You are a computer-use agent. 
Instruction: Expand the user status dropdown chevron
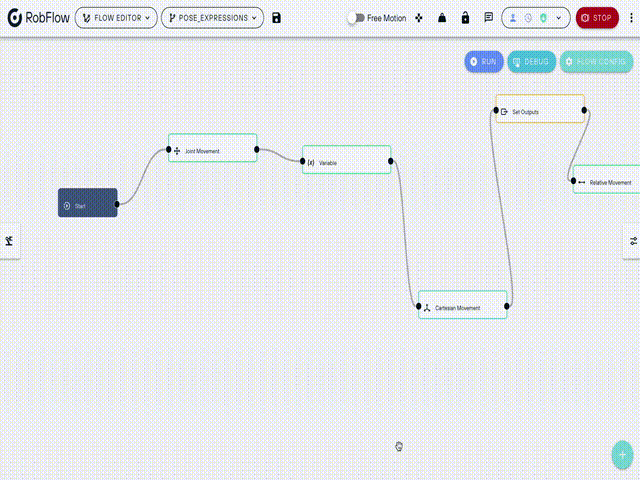(x=559, y=18)
